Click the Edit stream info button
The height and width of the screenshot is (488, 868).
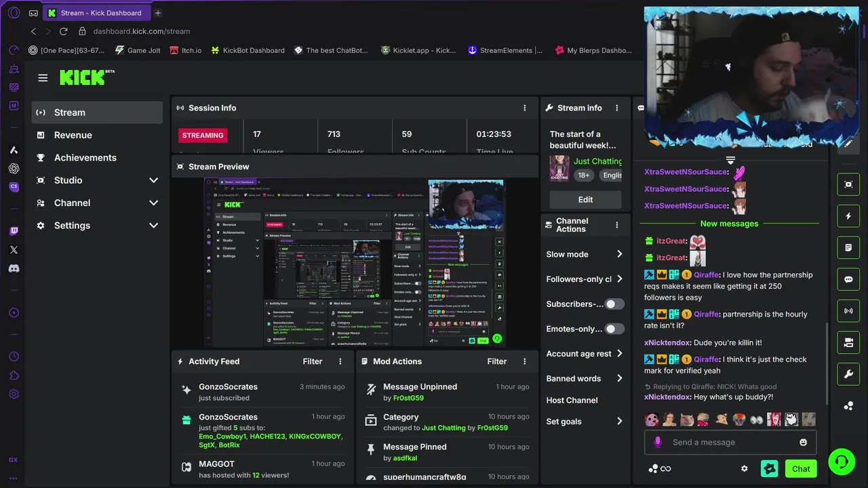pyautogui.click(x=585, y=199)
